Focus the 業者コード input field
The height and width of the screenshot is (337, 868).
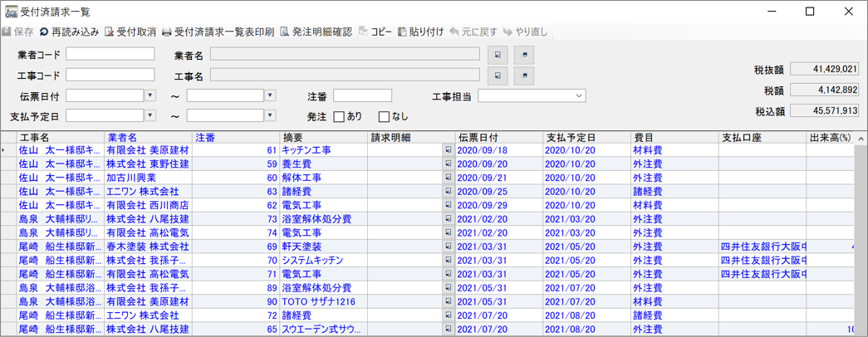coord(110,54)
